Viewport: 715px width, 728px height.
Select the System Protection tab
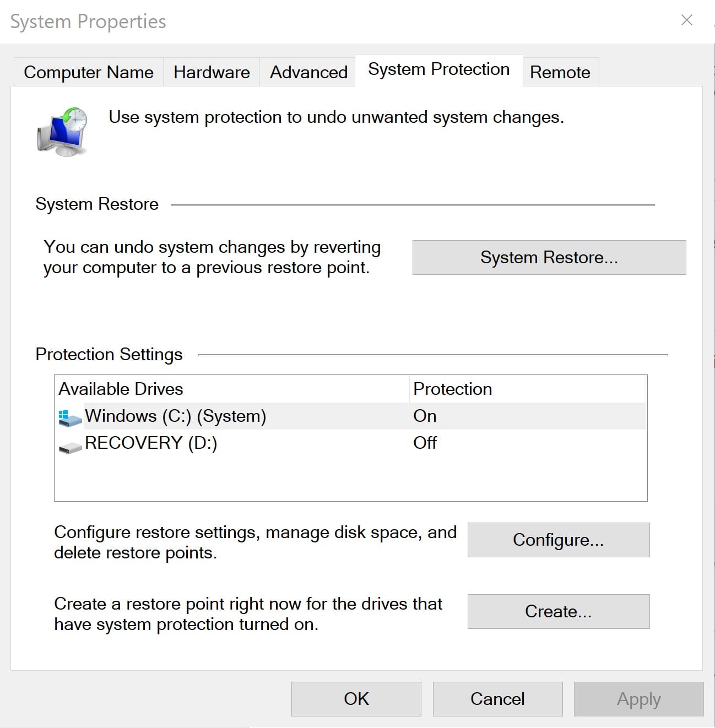point(438,69)
